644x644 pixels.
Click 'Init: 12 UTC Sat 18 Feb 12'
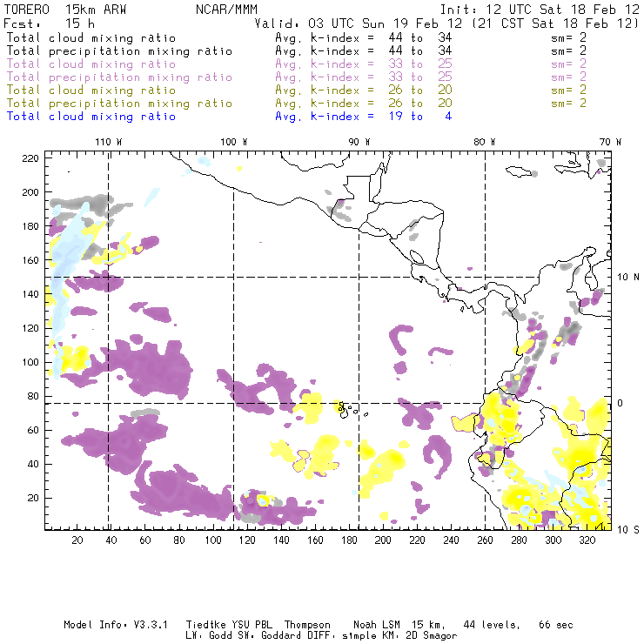click(540, 10)
